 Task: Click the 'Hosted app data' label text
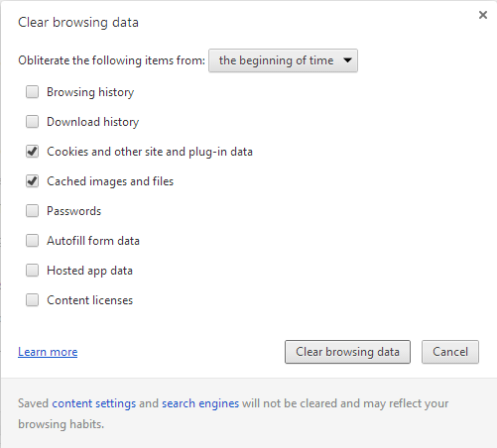click(x=89, y=271)
